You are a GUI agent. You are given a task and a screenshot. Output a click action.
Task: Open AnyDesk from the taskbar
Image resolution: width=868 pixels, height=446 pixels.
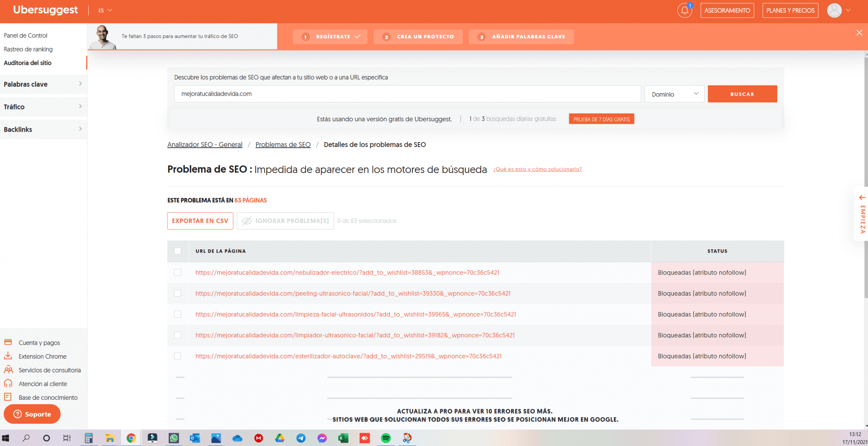pyautogui.click(x=365, y=438)
